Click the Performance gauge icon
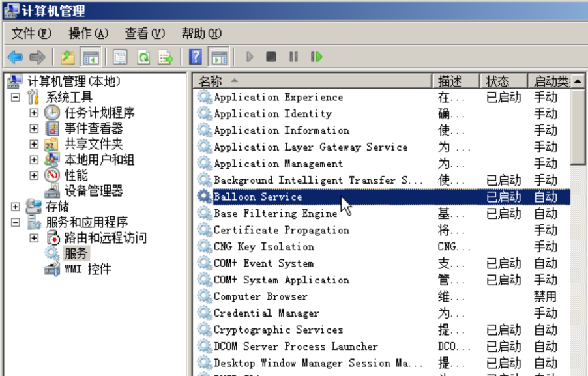 tap(52, 175)
